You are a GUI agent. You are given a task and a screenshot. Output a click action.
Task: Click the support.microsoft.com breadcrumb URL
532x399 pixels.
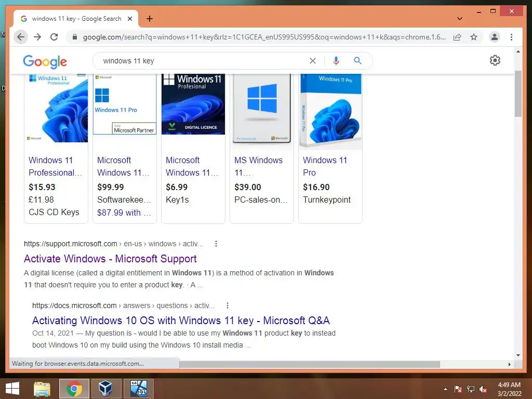[x=113, y=244]
